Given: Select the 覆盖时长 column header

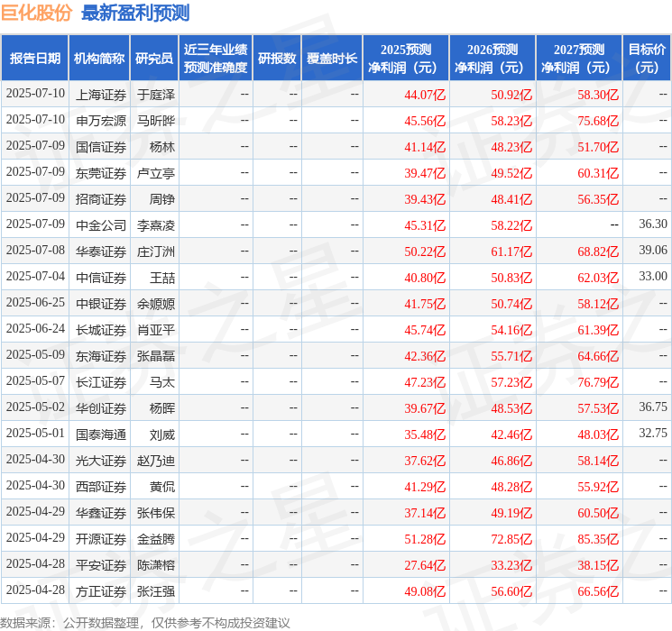Looking at the screenshot, I should click(x=332, y=59).
